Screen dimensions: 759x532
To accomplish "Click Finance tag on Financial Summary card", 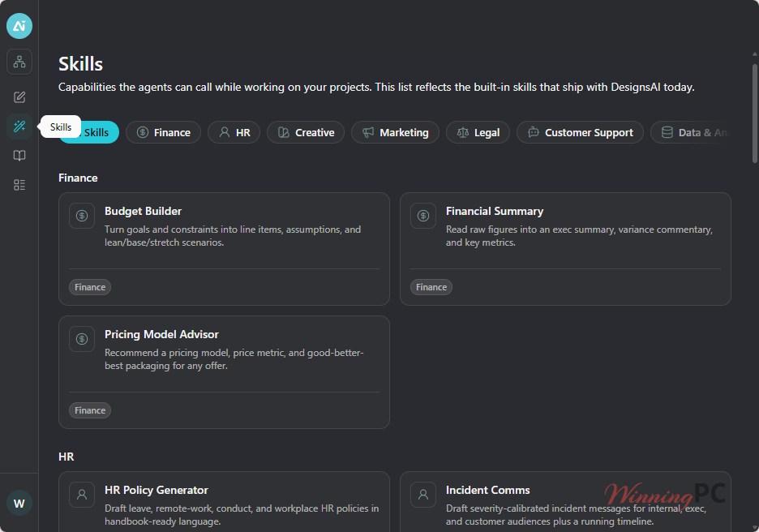I will coord(431,287).
